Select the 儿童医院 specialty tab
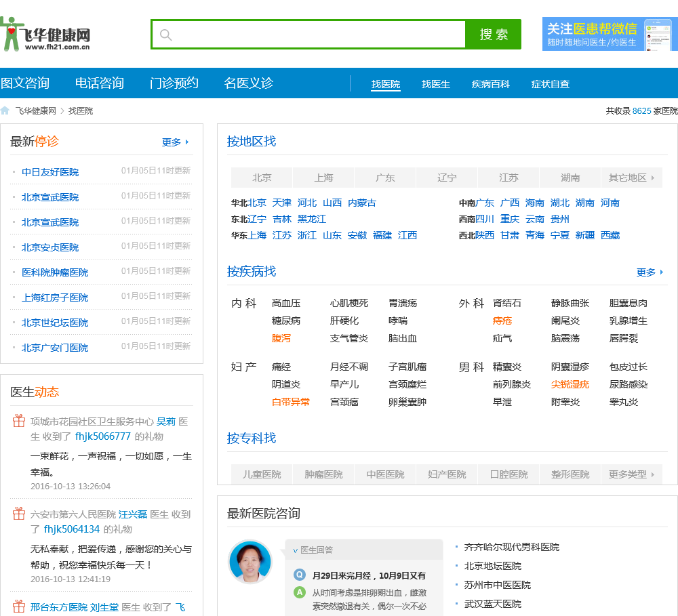 [262, 474]
